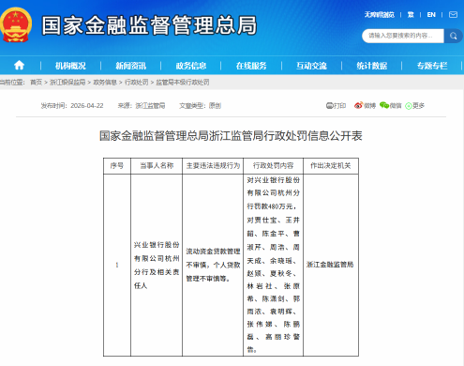Click the national emblem logo
Image resolution: width=464 pixels, height=366 pixels.
[x=15, y=25]
